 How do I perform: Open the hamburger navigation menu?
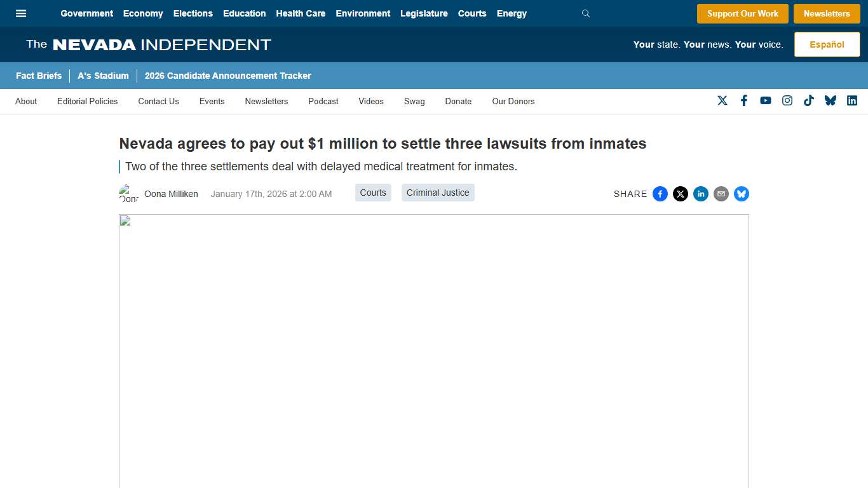[x=21, y=13]
